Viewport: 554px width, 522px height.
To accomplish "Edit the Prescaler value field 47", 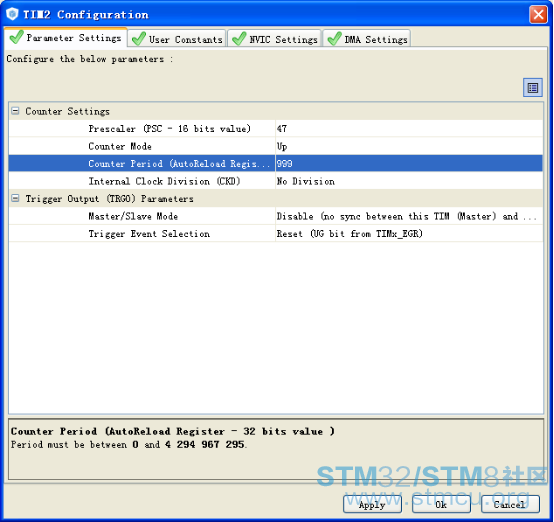I will [x=409, y=129].
